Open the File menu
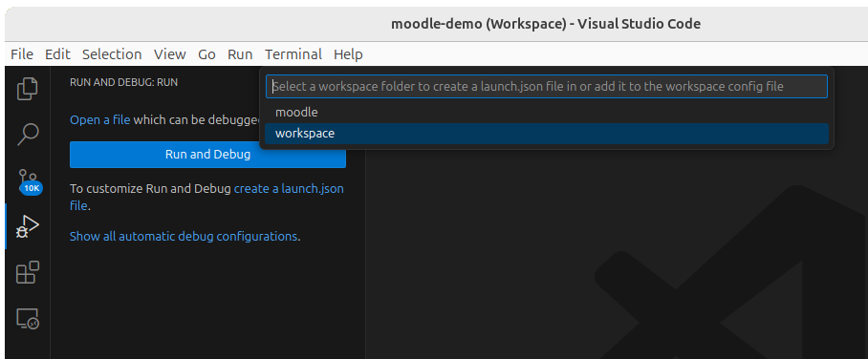 (22, 54)
